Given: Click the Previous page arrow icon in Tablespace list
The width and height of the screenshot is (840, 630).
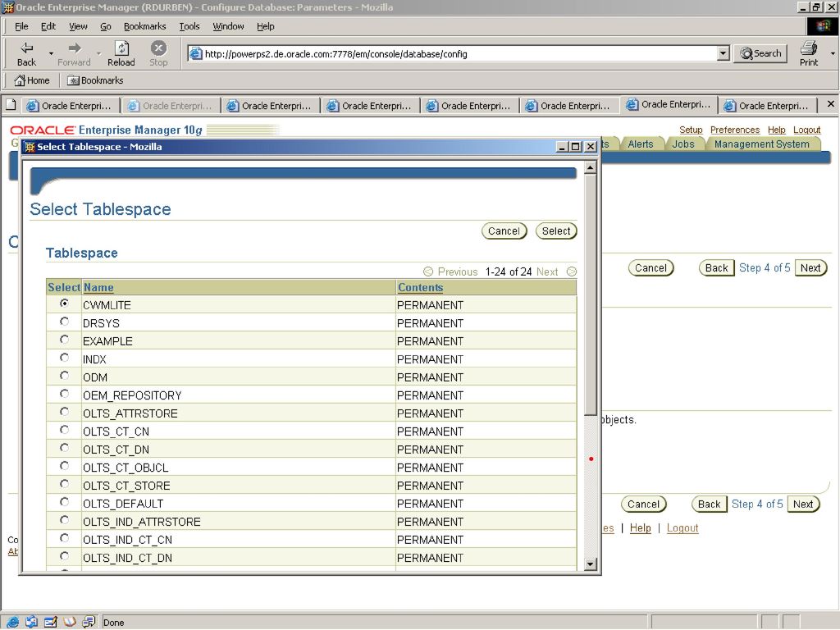Looking at the screenshot, I should pos(428,272).
